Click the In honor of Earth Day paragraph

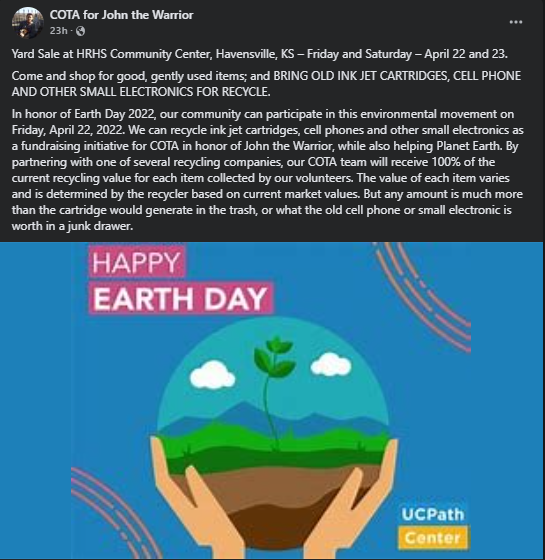tap(268, 170)
